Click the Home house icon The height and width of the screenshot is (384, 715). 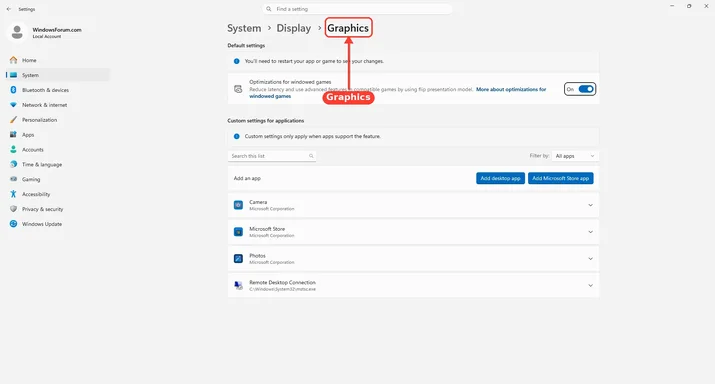click(x=13, y=60)
